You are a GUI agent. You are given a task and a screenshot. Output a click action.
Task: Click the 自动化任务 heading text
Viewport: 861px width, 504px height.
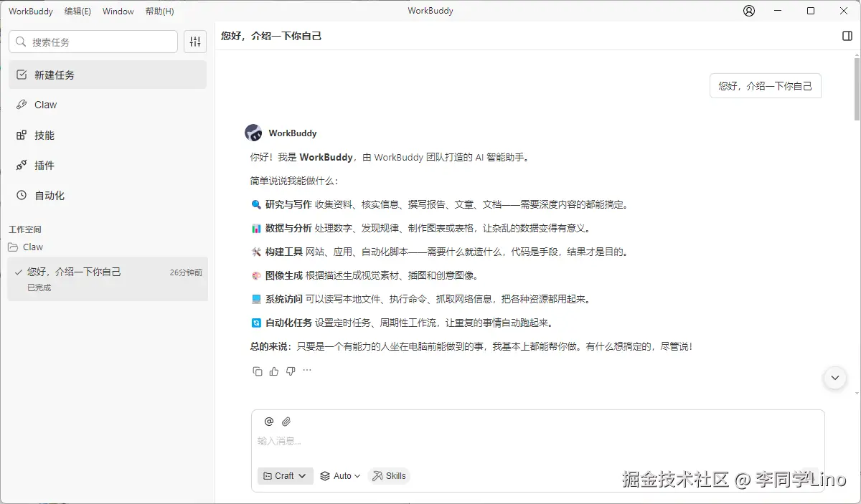click(288, 323)
